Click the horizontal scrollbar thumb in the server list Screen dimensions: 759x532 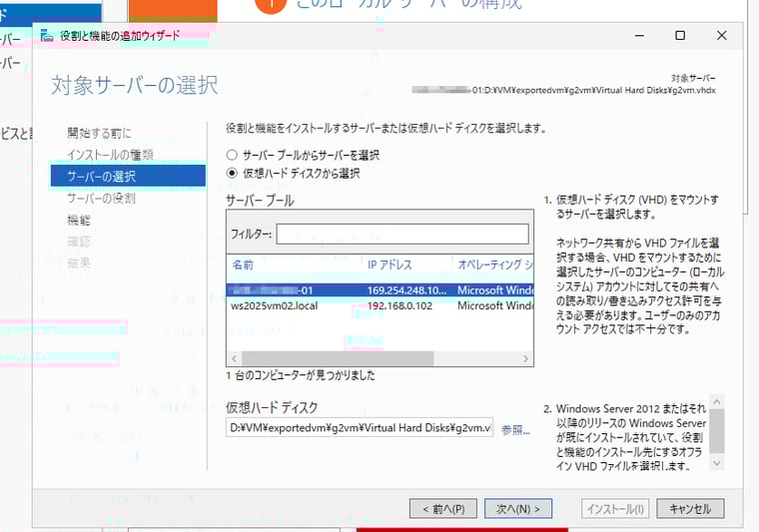click(338, 358)
